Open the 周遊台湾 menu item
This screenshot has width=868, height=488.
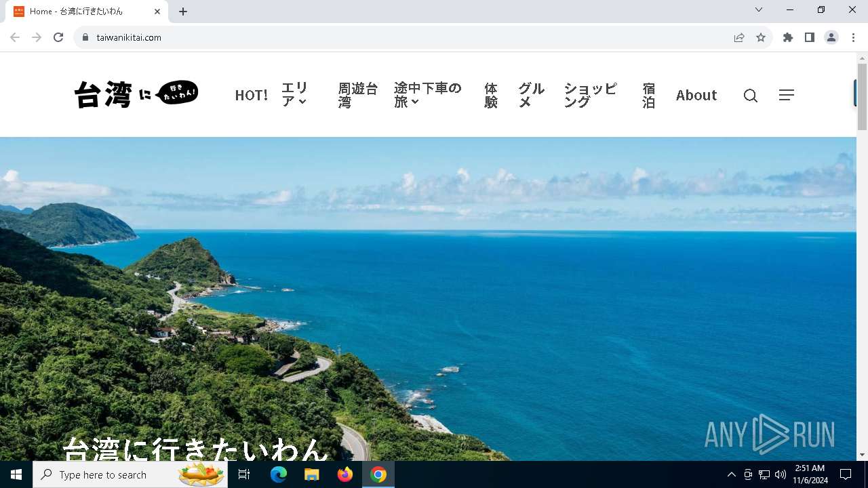click(358, 95)
